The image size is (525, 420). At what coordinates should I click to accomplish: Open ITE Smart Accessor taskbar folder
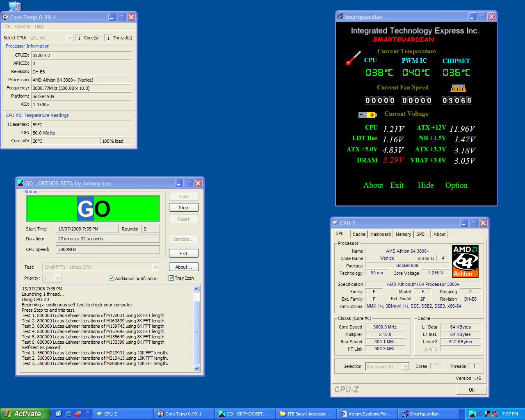point(306,414)
